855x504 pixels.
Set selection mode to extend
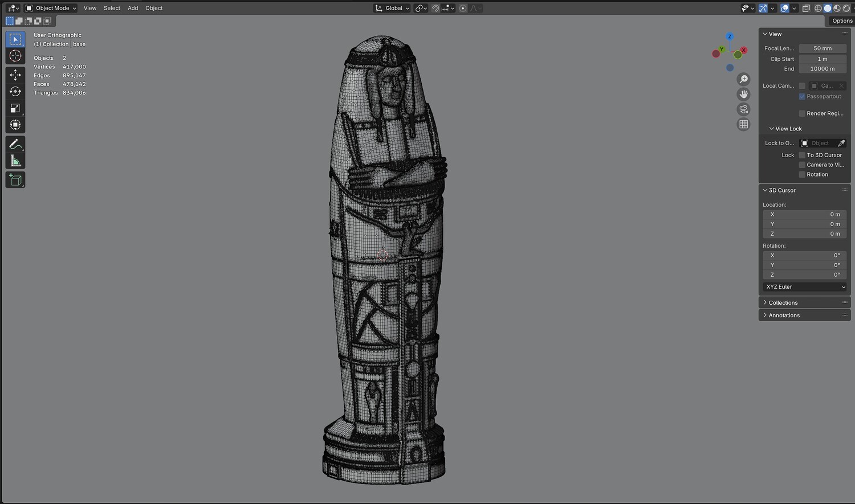coord(19,21)
